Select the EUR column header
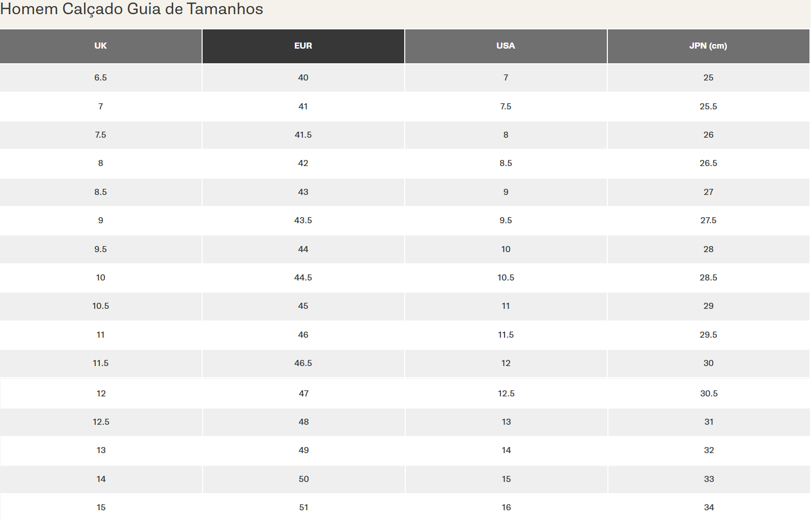 click(303, 46)
